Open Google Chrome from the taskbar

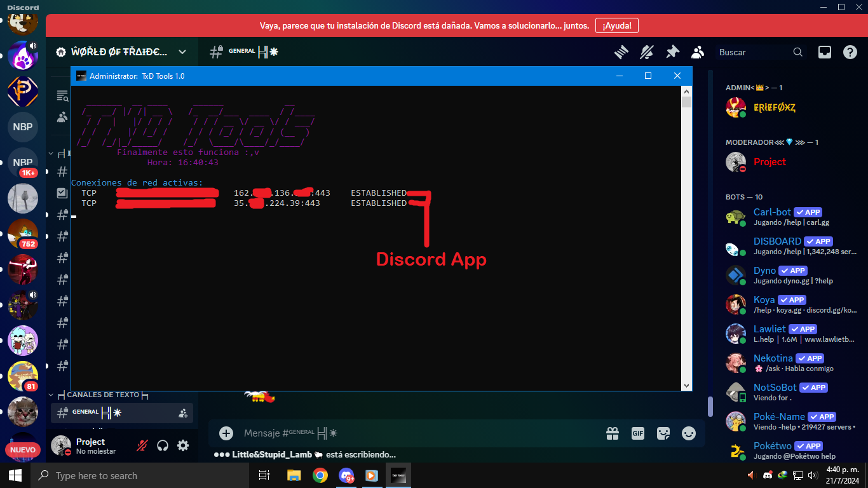320,475
